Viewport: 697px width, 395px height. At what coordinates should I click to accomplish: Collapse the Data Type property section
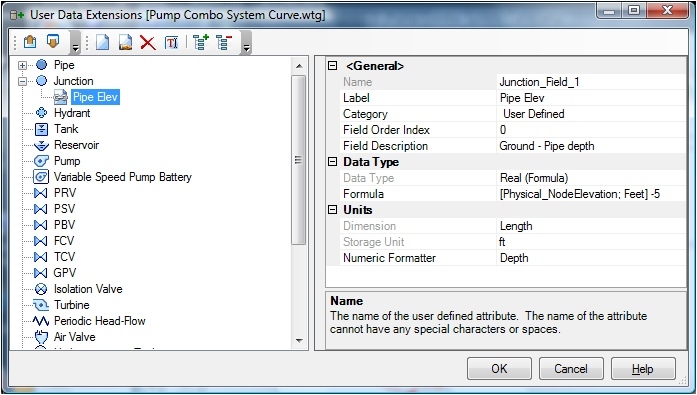click(332, 162)
